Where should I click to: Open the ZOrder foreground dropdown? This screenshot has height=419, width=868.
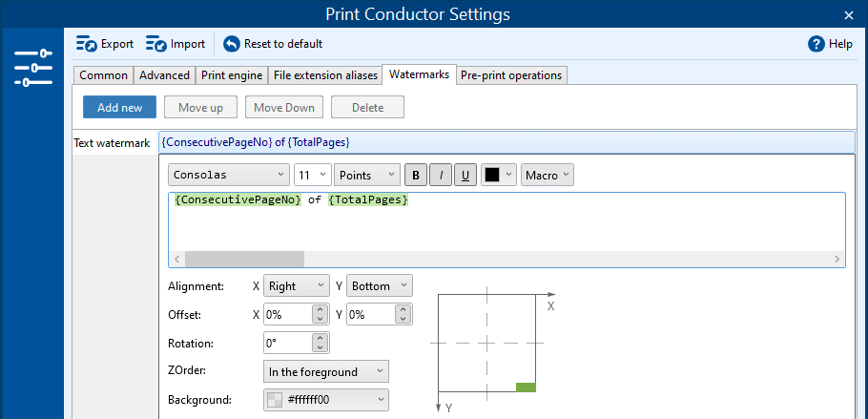click(x=325, y=372)
